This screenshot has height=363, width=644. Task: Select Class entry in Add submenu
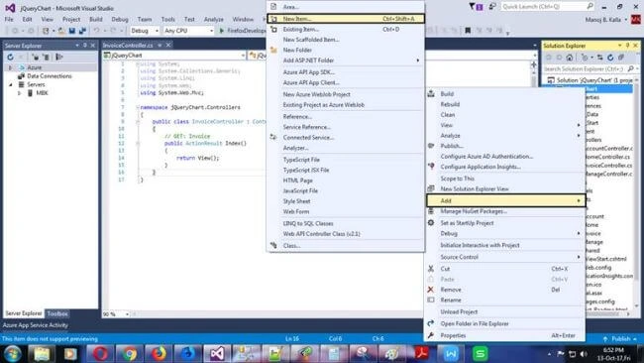[346, 245]
